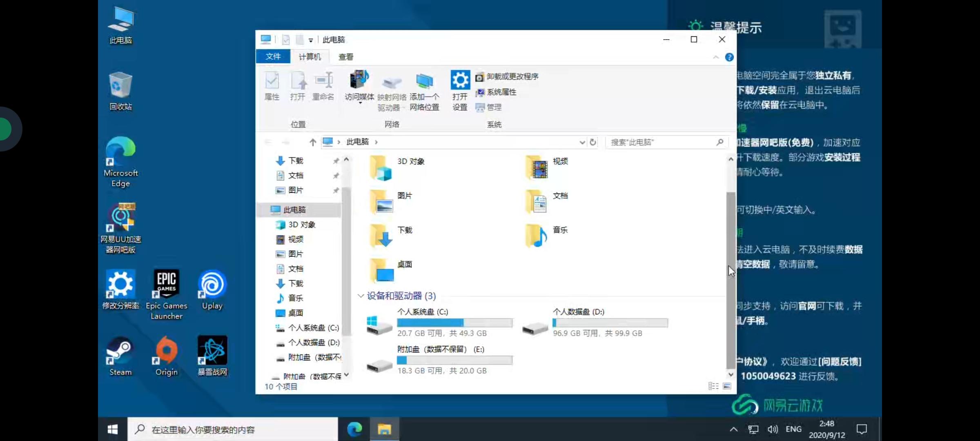Click File Explorer icon in the taskbar
Screen dimensions: 980x441
point(384,429)
